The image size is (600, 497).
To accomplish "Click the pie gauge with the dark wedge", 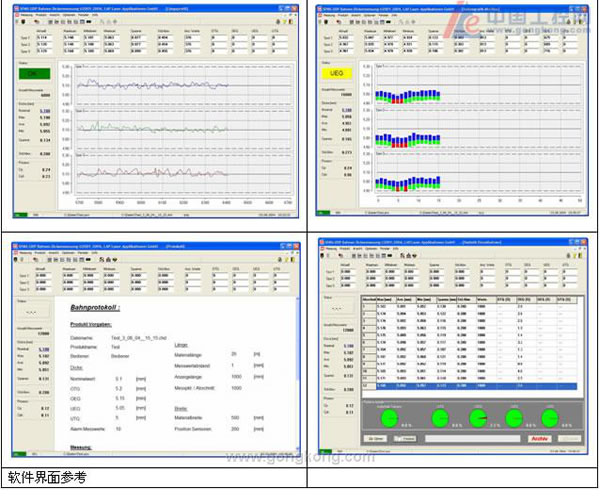I will tap(478, 419).
